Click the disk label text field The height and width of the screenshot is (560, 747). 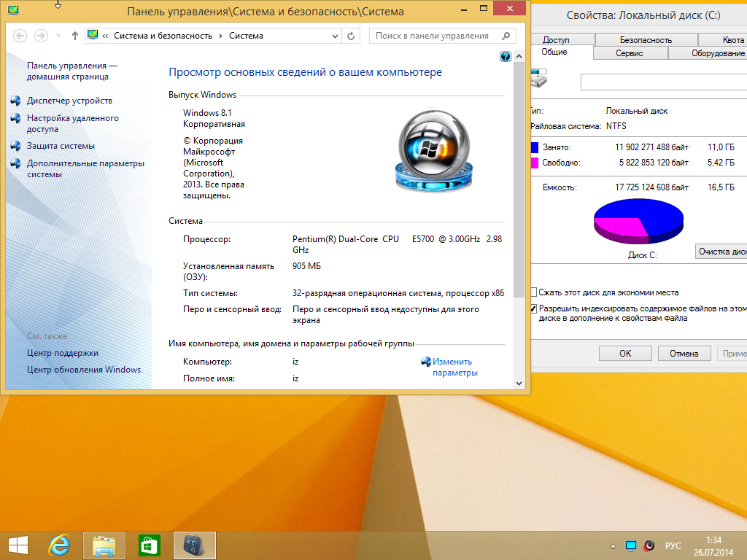[x=664, y=82]
